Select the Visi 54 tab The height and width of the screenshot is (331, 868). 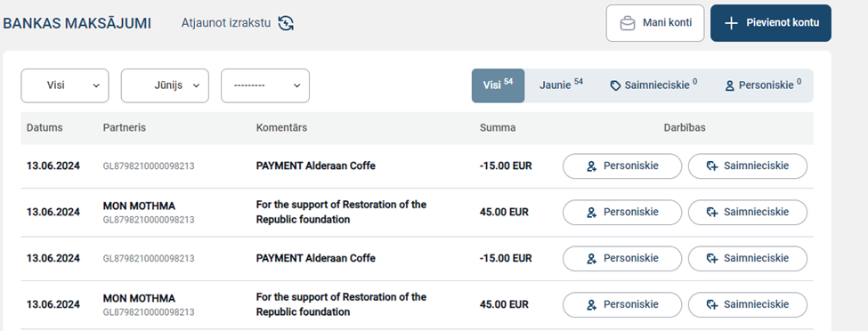499,85
